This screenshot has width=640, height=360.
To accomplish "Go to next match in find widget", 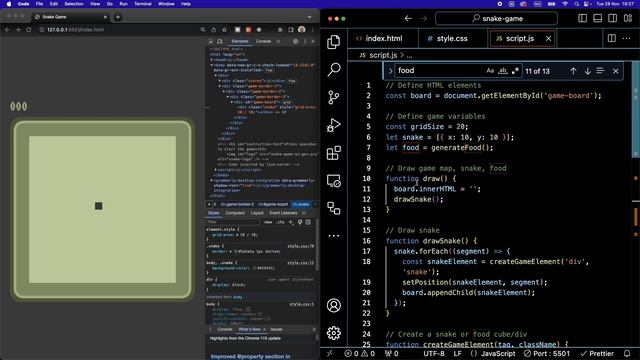I will 587,71.
